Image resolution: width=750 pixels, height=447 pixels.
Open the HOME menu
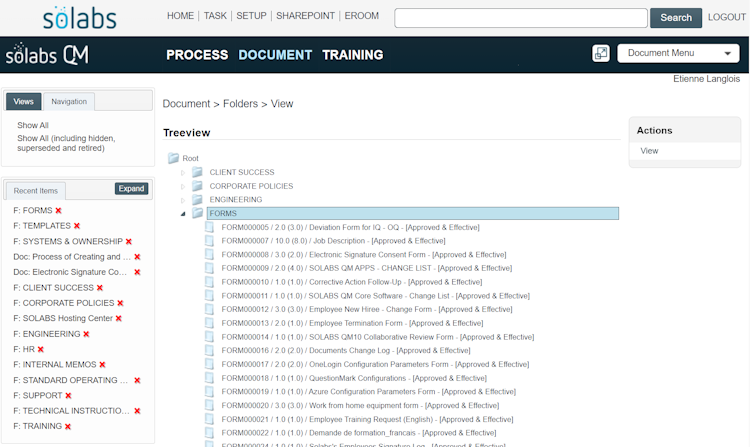[x=180, y=16]
